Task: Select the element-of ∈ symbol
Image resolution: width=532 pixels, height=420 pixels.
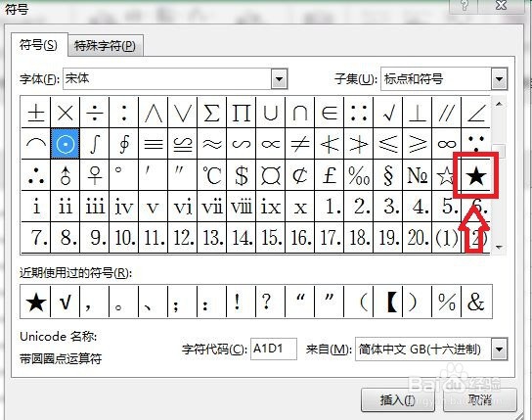Action: click(x=330, y=113)
